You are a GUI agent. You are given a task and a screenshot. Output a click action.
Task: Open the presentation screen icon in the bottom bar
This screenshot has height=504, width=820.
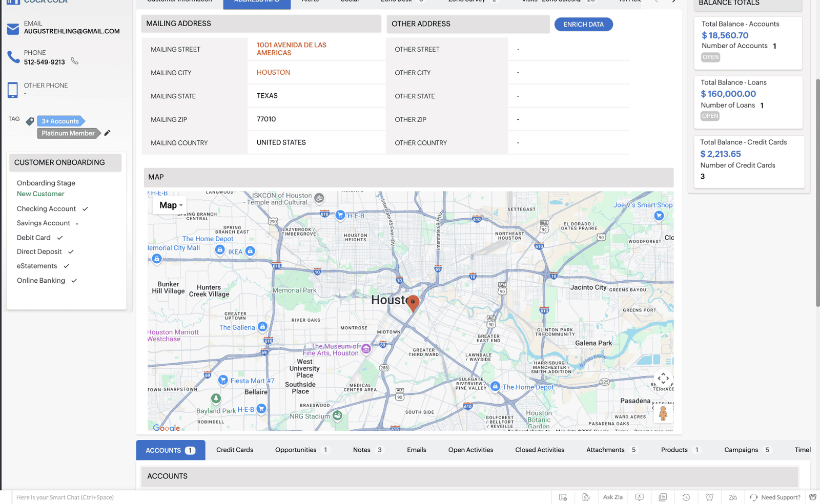point(639,497)
